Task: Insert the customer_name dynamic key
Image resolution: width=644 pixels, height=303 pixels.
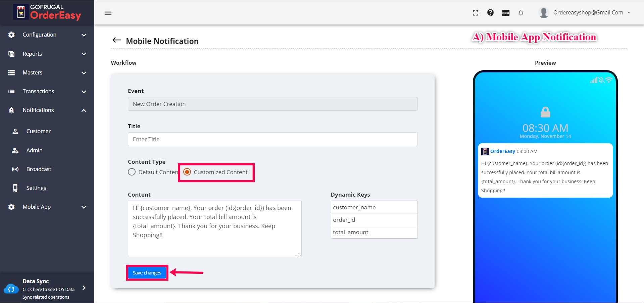Action: click(x=374, y=207)
